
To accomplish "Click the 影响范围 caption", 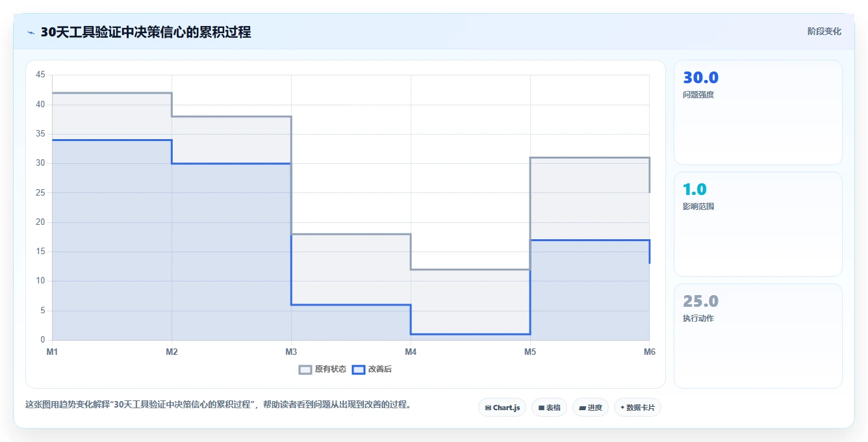I will click(698, 206).
